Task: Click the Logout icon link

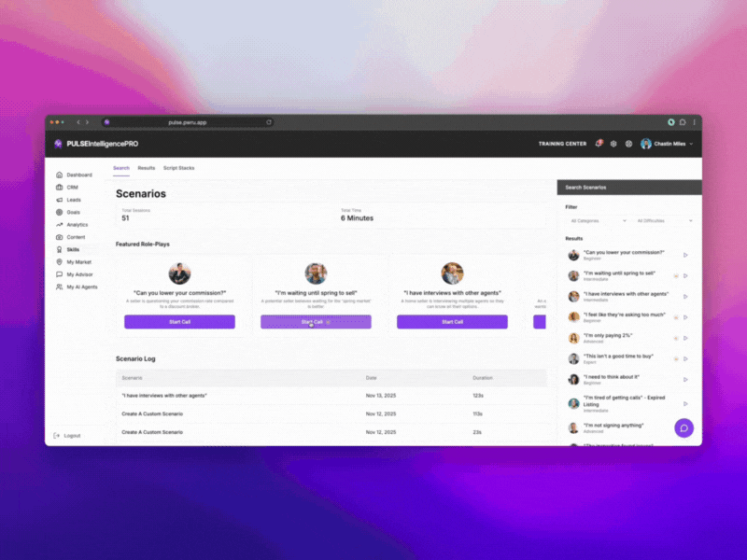Action: [57, 435]
